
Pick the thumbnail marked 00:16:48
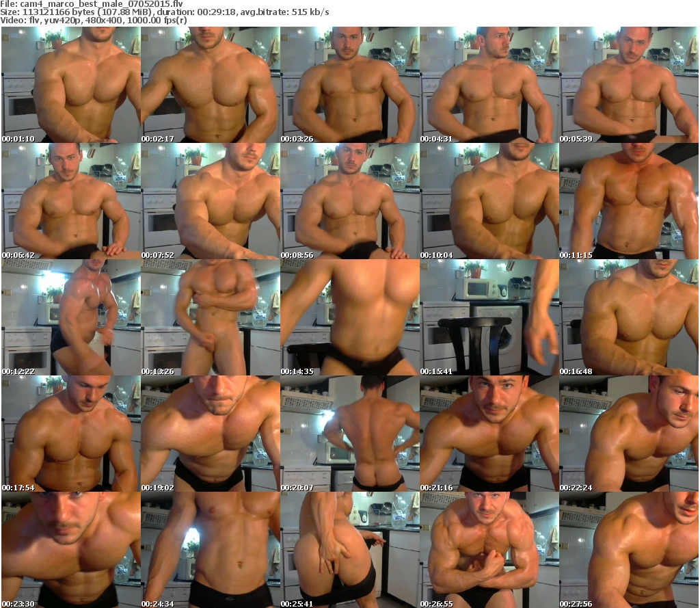click(x=629, y=317)
